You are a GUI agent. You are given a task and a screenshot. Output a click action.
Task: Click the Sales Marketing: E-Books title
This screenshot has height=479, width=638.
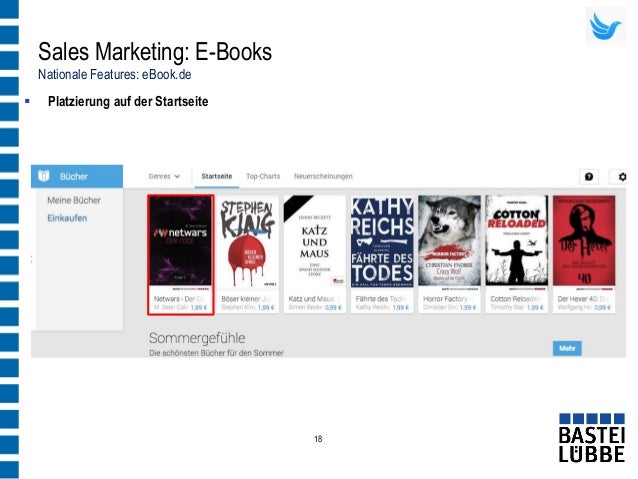pos(155,52)
